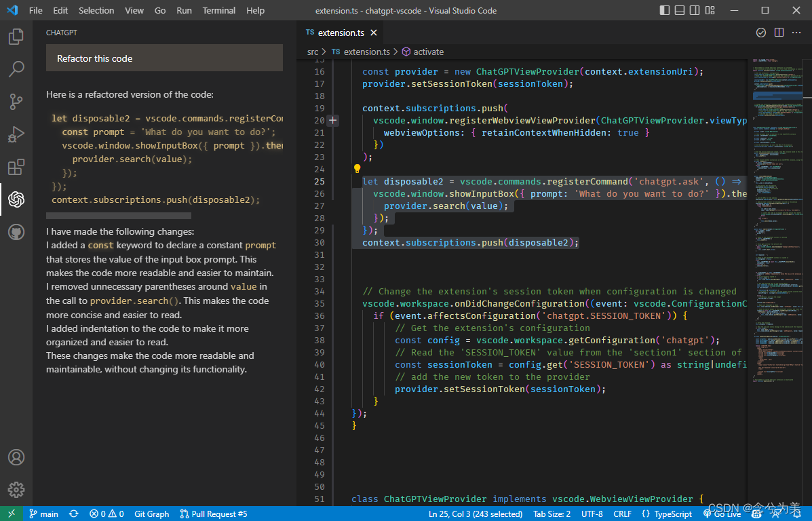Screen dimensions: 812x521
Task: Toggle the primary side bar layout button
Action: click(664, 10)
